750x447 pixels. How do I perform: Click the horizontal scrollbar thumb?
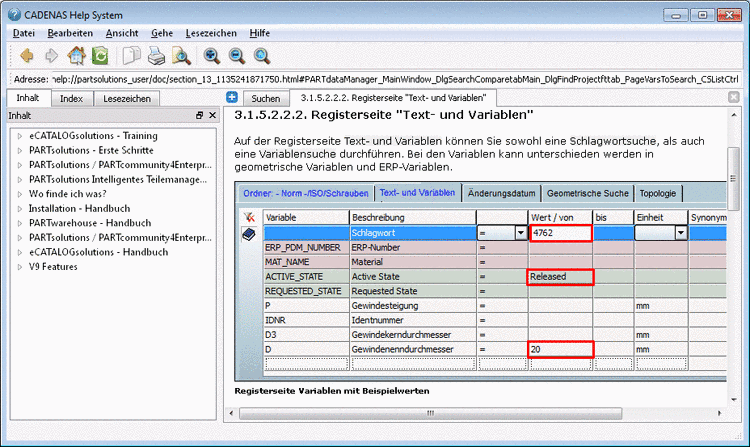tap(430, 413)
